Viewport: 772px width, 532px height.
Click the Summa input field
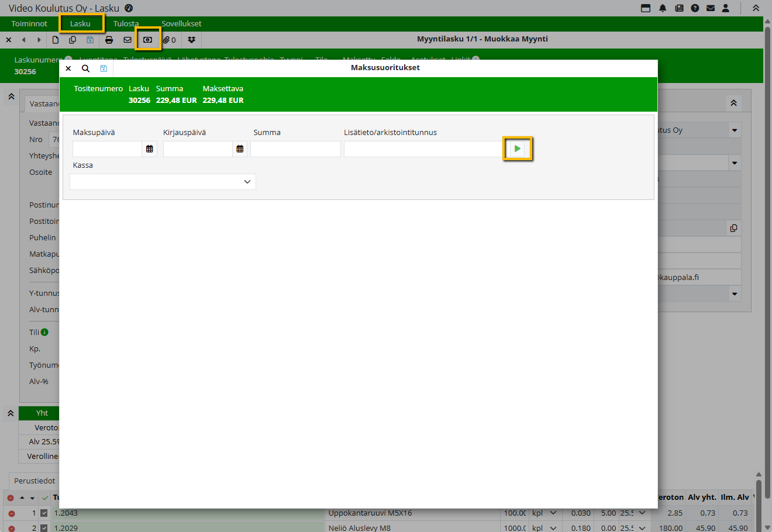pyautogui.click(x=295, y=149)
